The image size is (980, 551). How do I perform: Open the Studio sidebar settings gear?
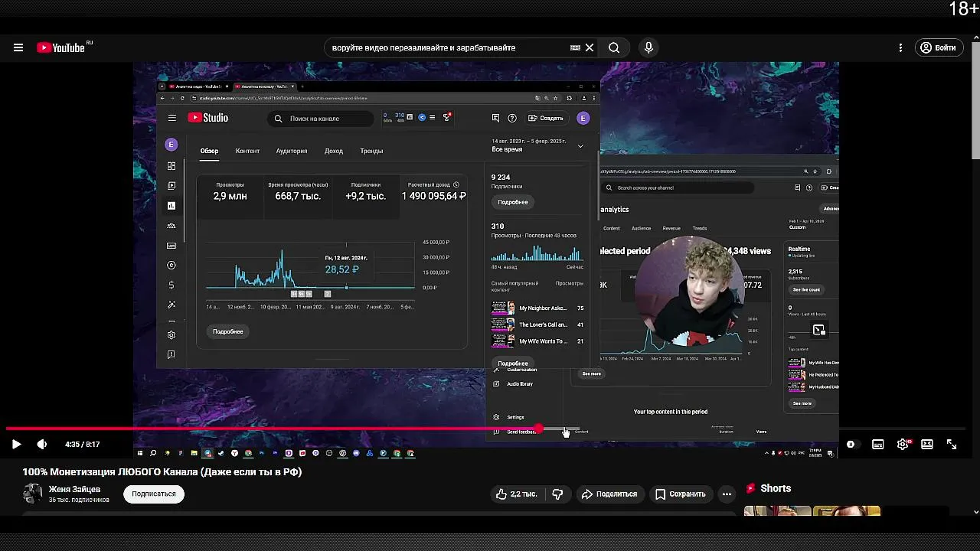[x=171, y=335]
